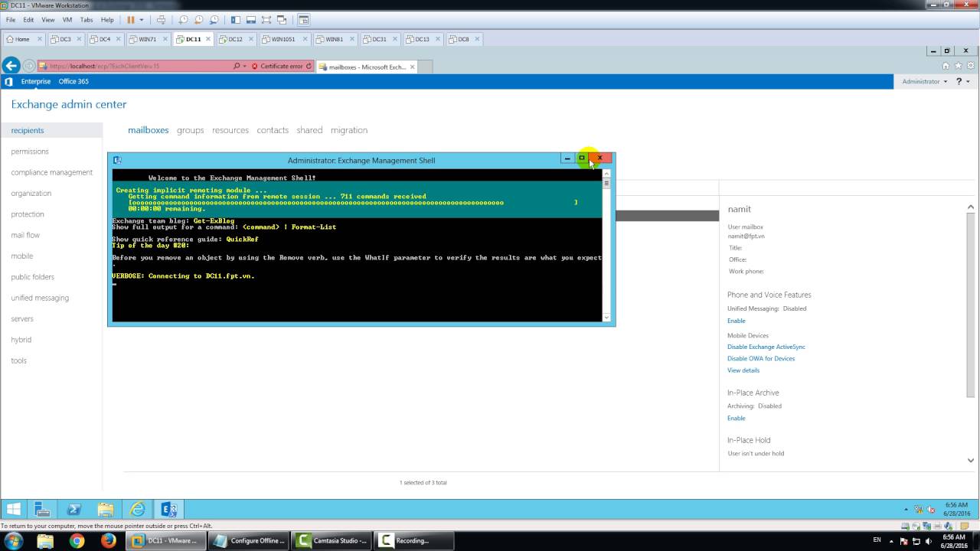
Task: Open PowerShell from the VM taskbar
Action: point(74,509)
